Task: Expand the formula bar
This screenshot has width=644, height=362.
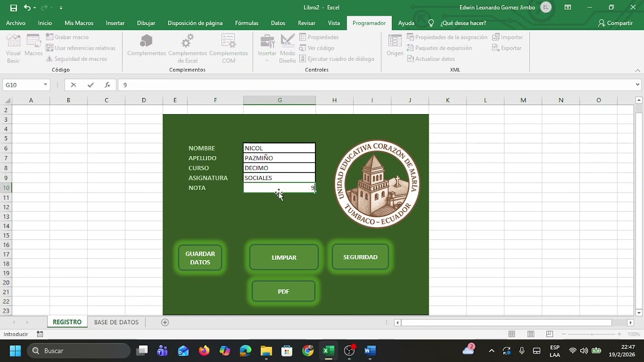Action: 637,85
